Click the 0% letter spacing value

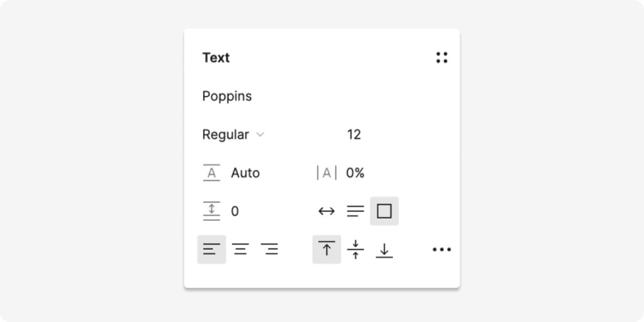click(355, 173)
